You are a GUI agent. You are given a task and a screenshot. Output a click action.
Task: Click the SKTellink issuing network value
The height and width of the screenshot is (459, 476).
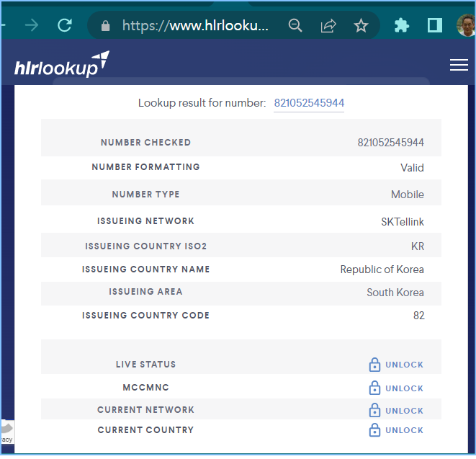pos(402,222)
